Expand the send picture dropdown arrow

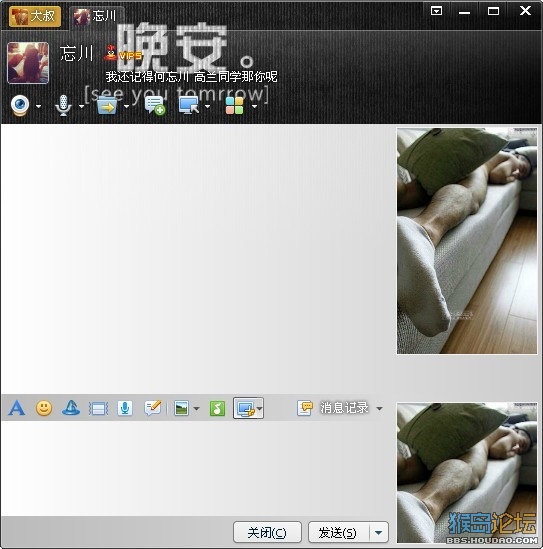196,409
